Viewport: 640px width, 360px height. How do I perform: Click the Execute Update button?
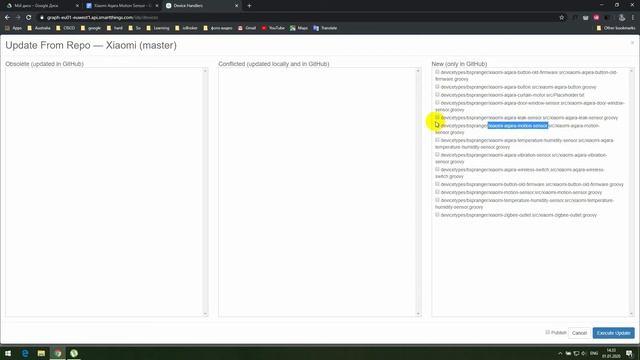613,333
